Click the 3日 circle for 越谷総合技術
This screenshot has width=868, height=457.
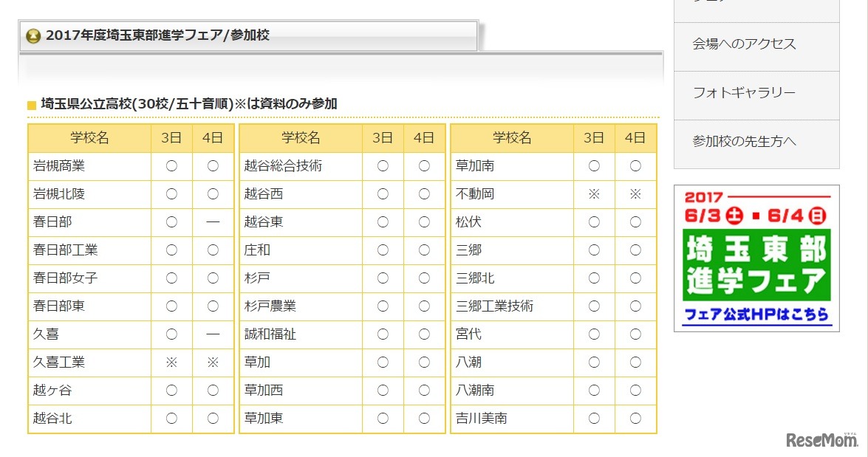383,166
